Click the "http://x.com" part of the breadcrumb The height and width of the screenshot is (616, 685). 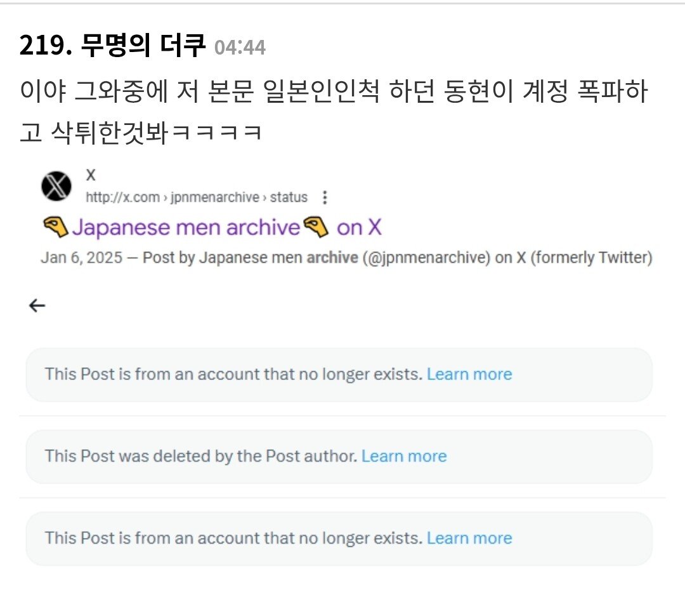(x=122, y=198)
